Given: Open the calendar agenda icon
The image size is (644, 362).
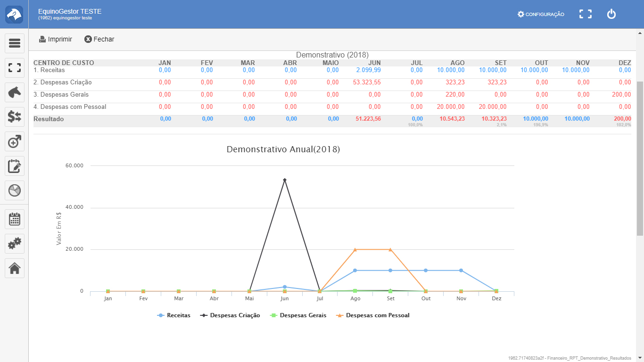Looking at the screenshot, I should click(15, 219).
